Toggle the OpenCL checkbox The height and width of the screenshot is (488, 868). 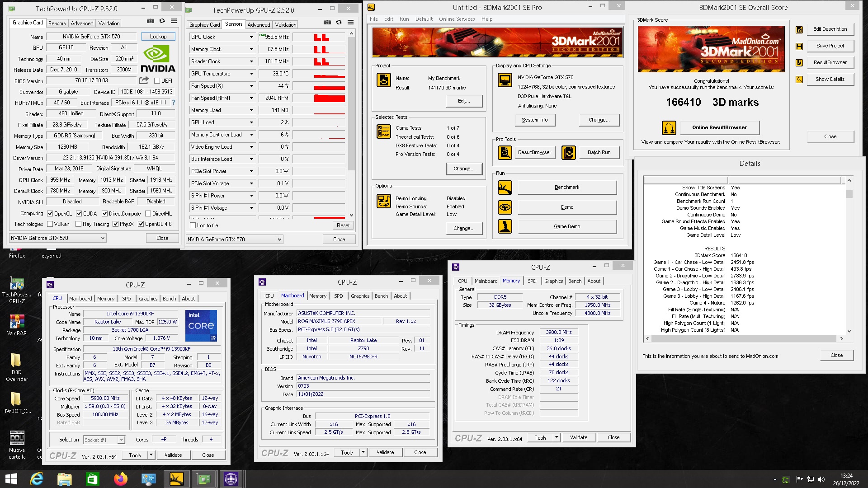point(50,214)
